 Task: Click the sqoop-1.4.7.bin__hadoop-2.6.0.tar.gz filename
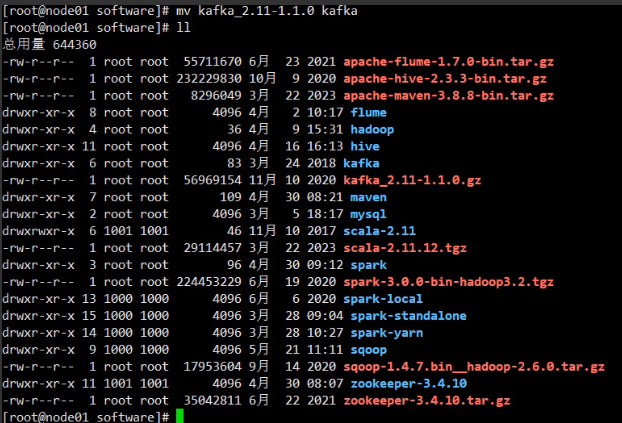tap(474, 367)
